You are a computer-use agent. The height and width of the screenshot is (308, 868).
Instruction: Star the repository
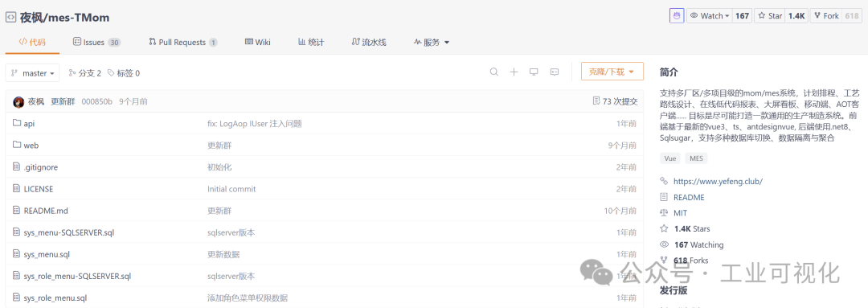[769, 16]
